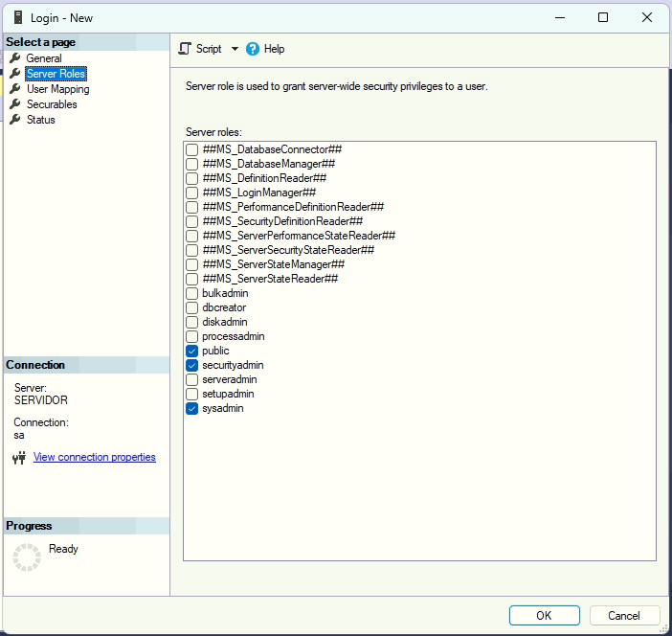This screenshot has height=636, width=672.
Task: Enable the dbcreator role checkbox
Action: pyautogui.click(x=191, y=307)
